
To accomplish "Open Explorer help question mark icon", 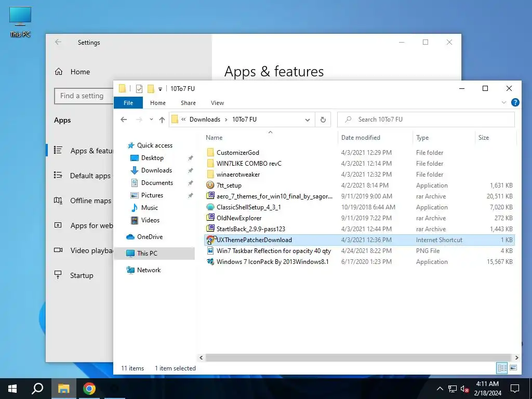I will point(515,102).
